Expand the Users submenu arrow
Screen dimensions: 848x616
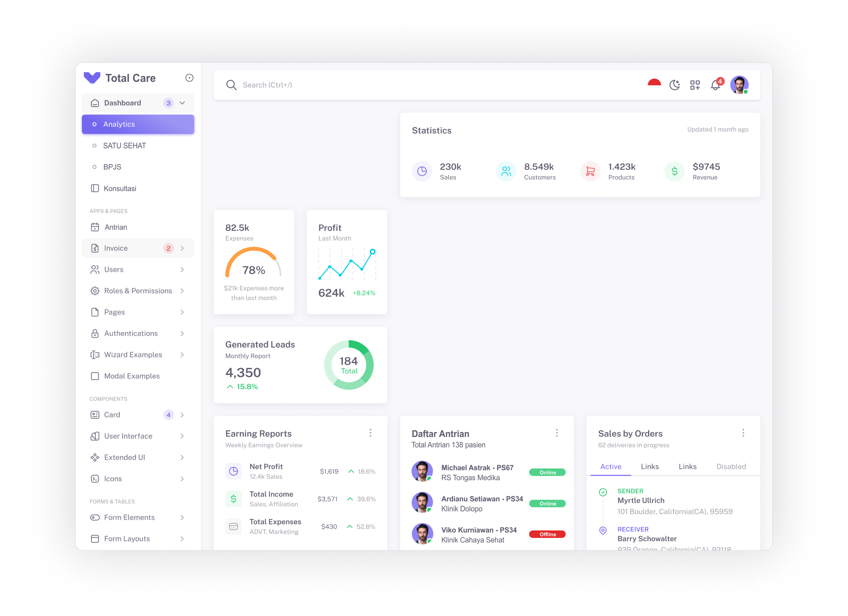(x=184, y=269)
